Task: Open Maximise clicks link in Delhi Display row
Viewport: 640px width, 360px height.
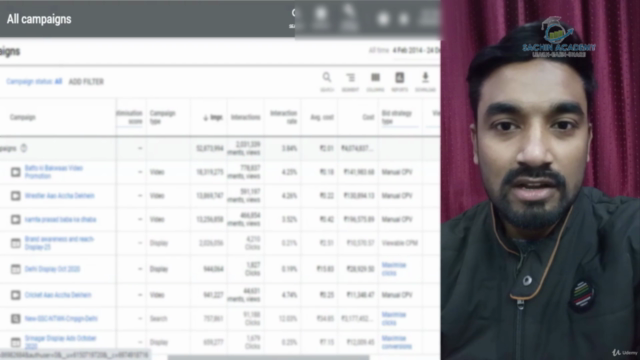Action: 394,269
